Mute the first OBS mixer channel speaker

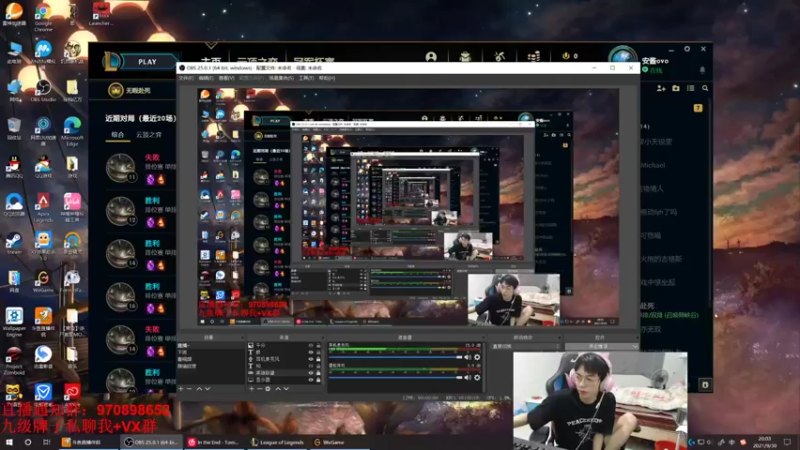468,357
